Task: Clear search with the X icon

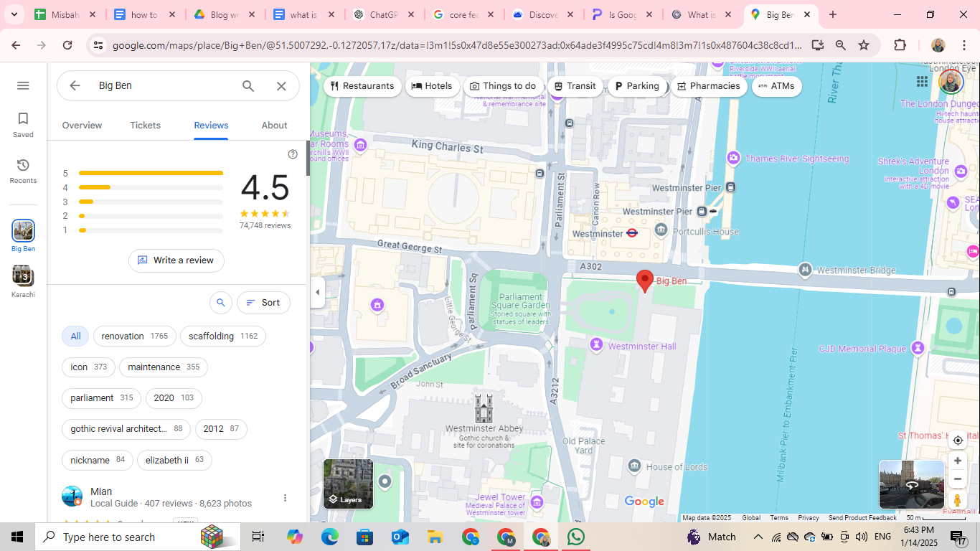Action: tap(281, 86)
